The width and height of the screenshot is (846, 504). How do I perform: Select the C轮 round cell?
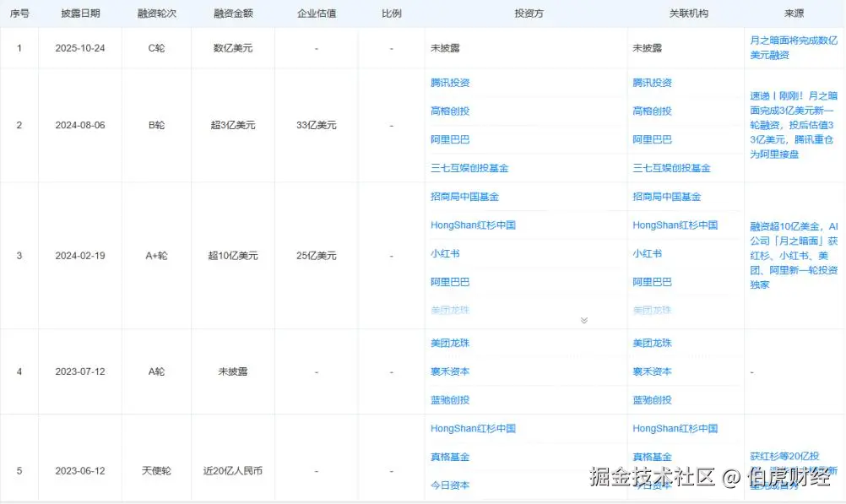click(156, 48)
